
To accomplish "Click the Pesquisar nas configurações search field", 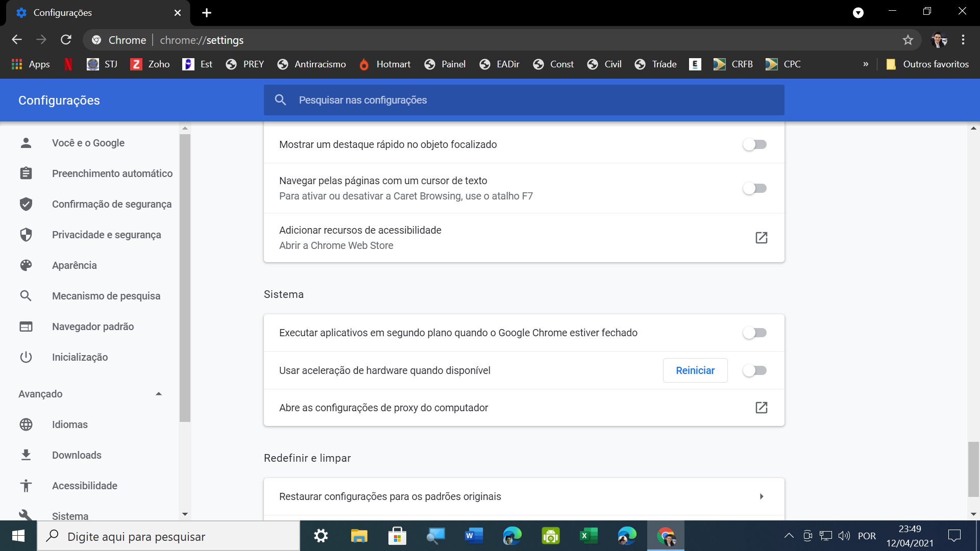I will (x=524, y=100).
